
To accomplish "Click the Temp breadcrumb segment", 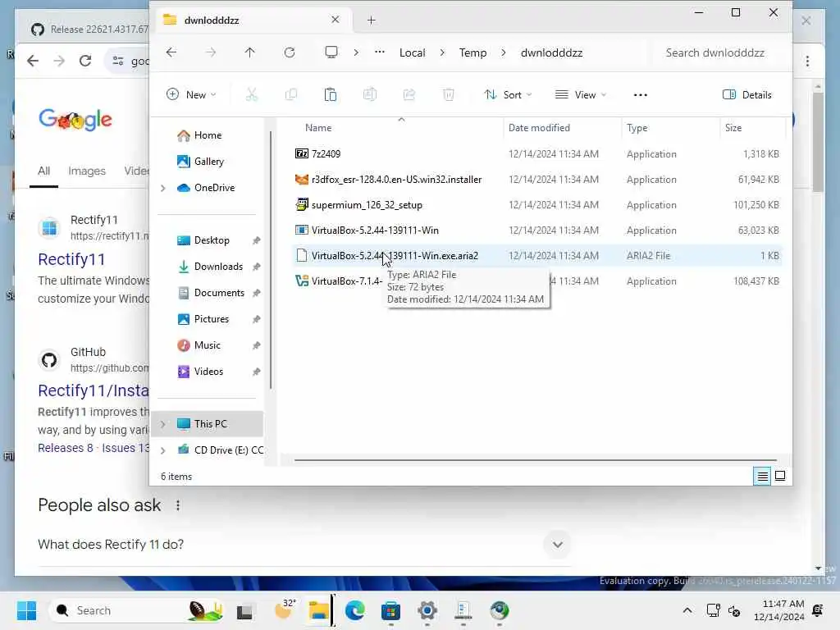I will [472, 52].
